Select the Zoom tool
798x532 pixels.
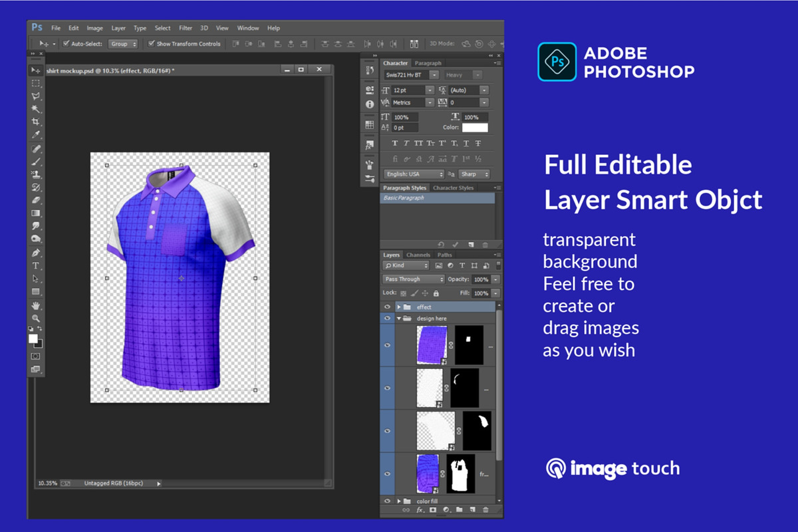click(x=36, y=318)
